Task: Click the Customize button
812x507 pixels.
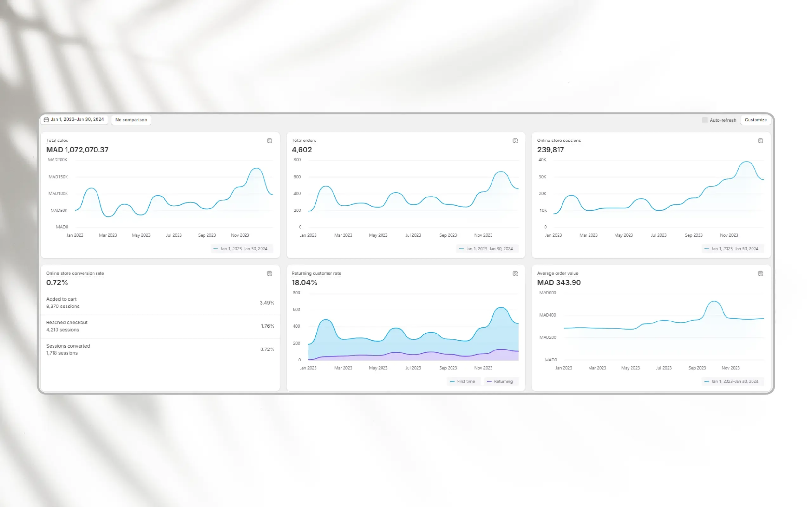Action: (755, 120)
